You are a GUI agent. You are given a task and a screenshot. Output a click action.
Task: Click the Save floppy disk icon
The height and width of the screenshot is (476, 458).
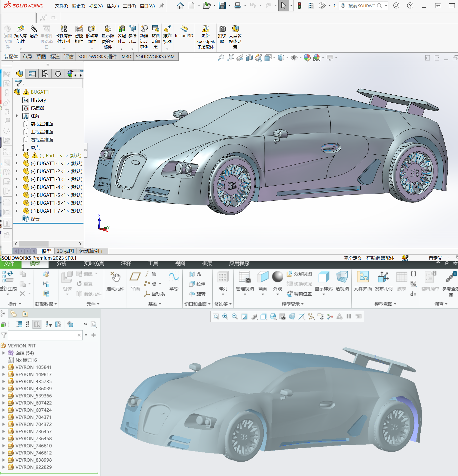click(222, 5)
